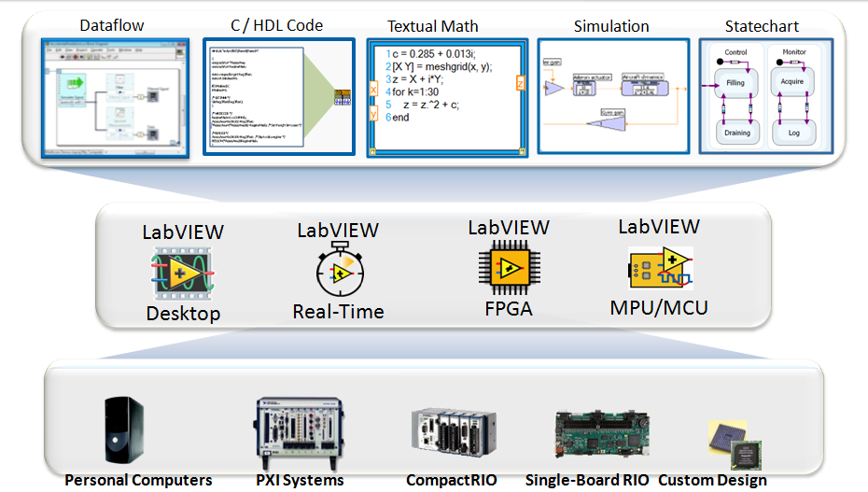Click the Monitor label in Statechart
The height and width of the screenshot is (492, 868).
[x=794, y=52]
